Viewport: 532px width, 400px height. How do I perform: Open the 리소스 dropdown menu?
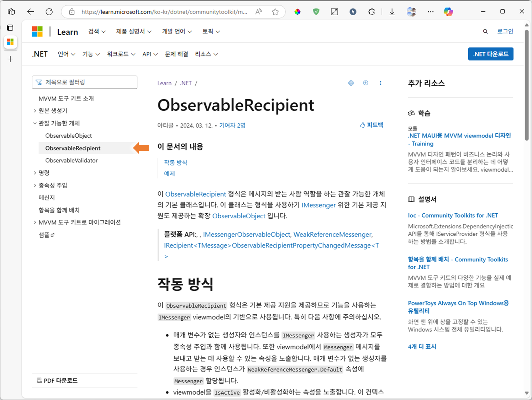[206, 54]
